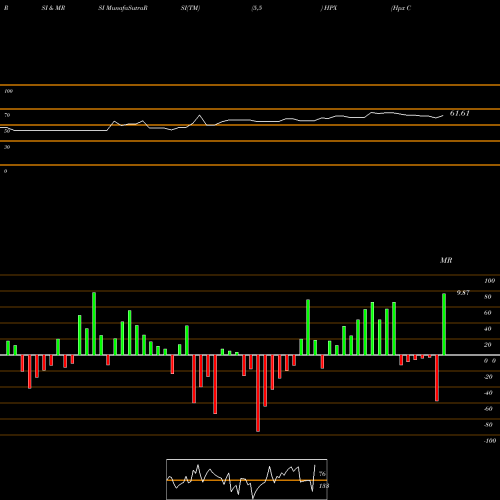Screen dimensions: 500x500
Task: Click the SI MunafaSutraR header text
Action: (x=123, y=8)
